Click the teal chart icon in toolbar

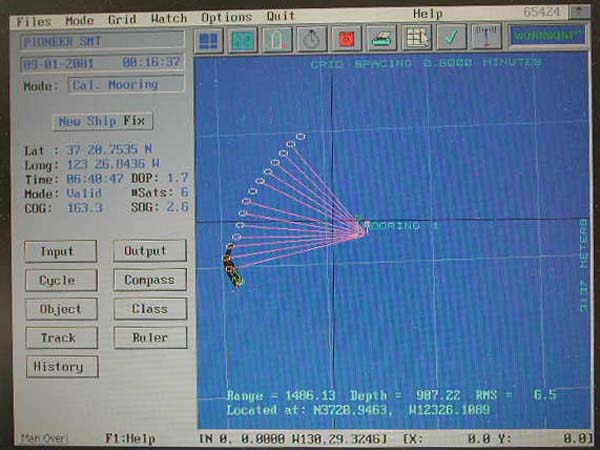click(x=243, y=39)
